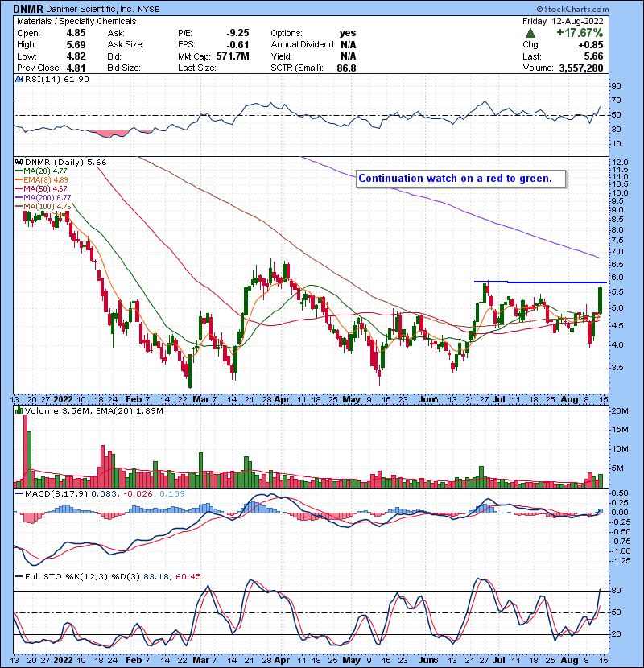Click the Chg value +0.85

(x=591, y=45)
